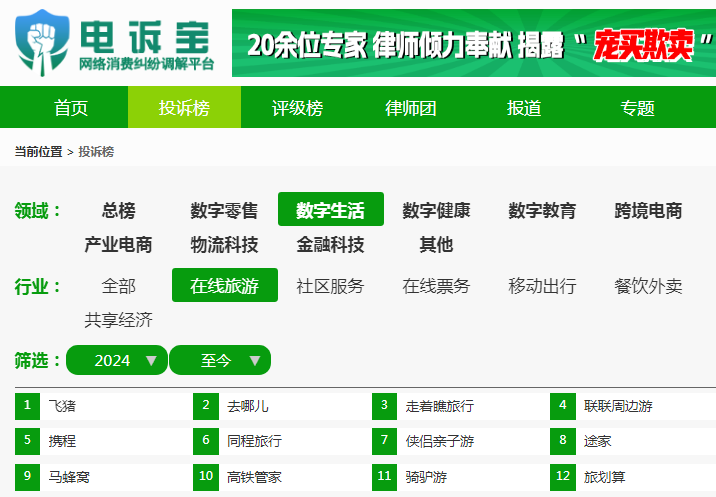Pick the 产业电商 domain filter
The image size is (716, 497).
(x=118, y=244)
